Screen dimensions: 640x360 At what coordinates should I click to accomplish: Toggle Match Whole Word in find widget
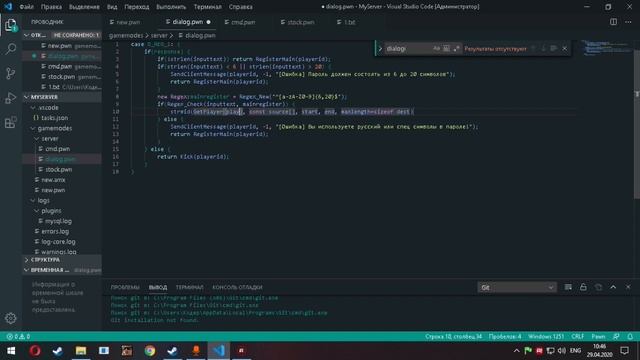[446, 49]
